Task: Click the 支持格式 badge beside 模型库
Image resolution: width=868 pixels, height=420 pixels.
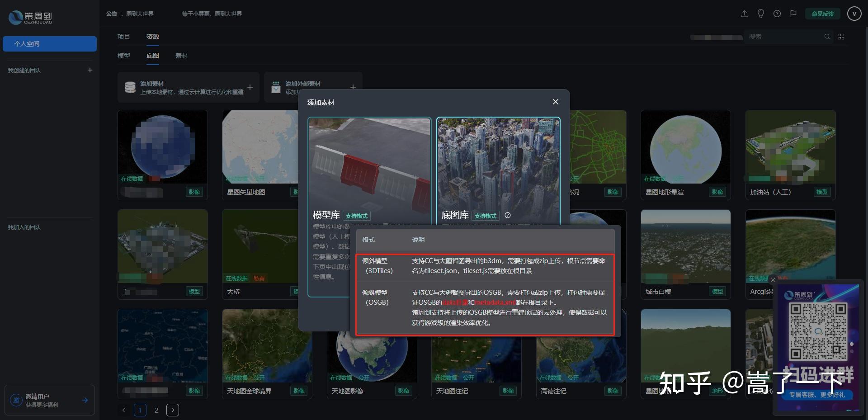Action: 357,216
